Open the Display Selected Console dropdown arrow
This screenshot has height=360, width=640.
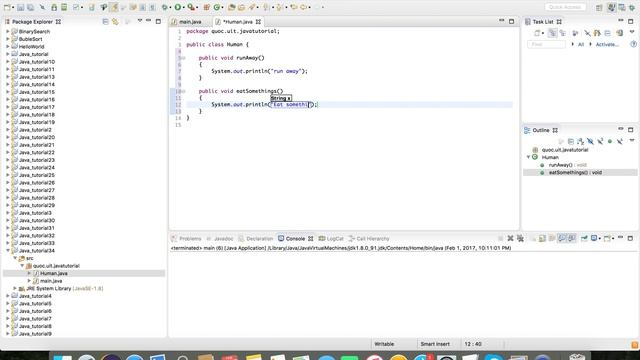click(x=600, y=238)
